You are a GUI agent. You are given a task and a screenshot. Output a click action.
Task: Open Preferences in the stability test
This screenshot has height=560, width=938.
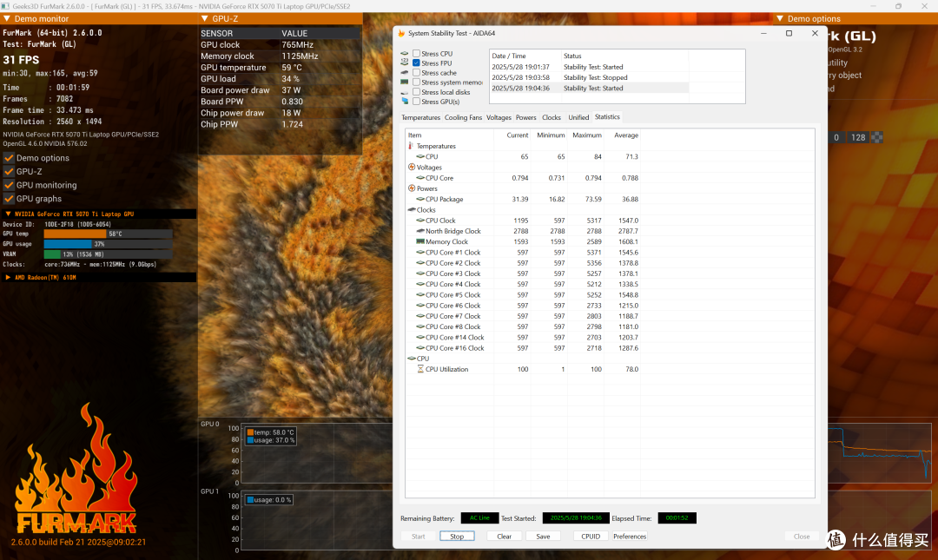point(630,536)
